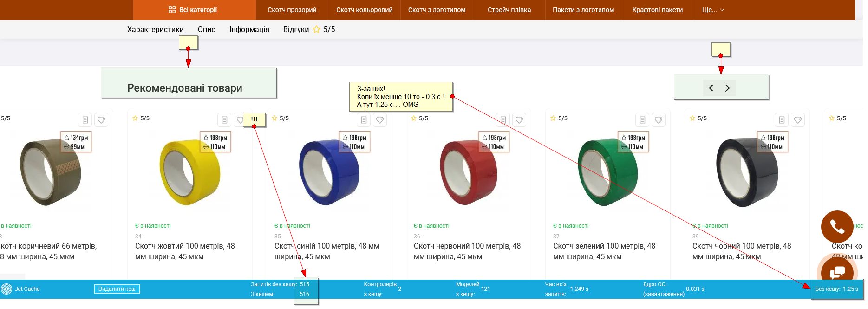
Task: Switch to Опис tab
Action: [207, 29]
